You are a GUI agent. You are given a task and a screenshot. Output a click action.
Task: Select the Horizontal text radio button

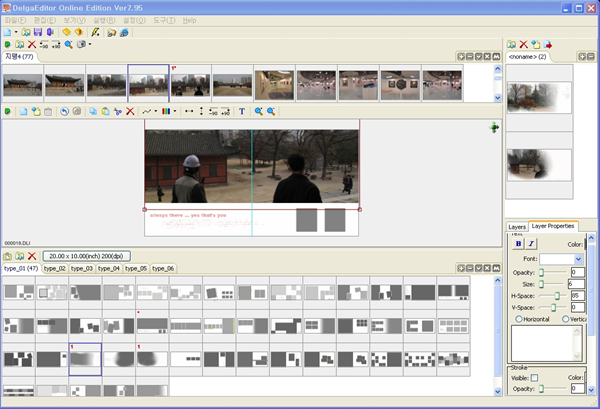pyautogui.click(x=519, y=319)
